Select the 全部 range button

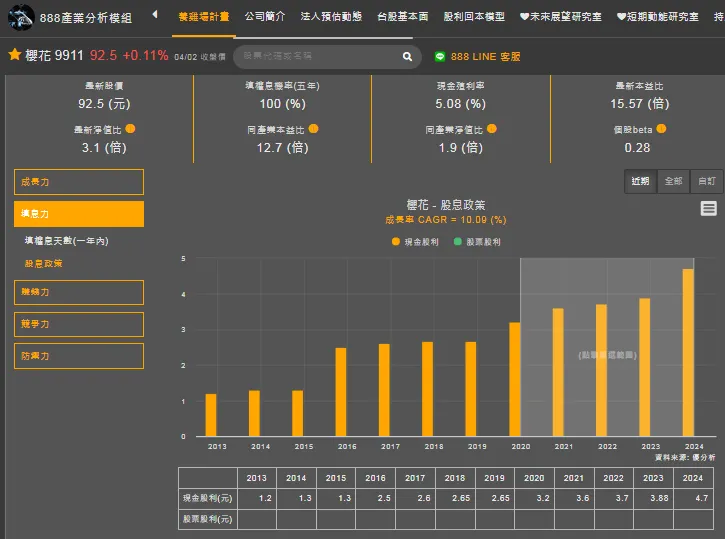[x=673, y=181]
